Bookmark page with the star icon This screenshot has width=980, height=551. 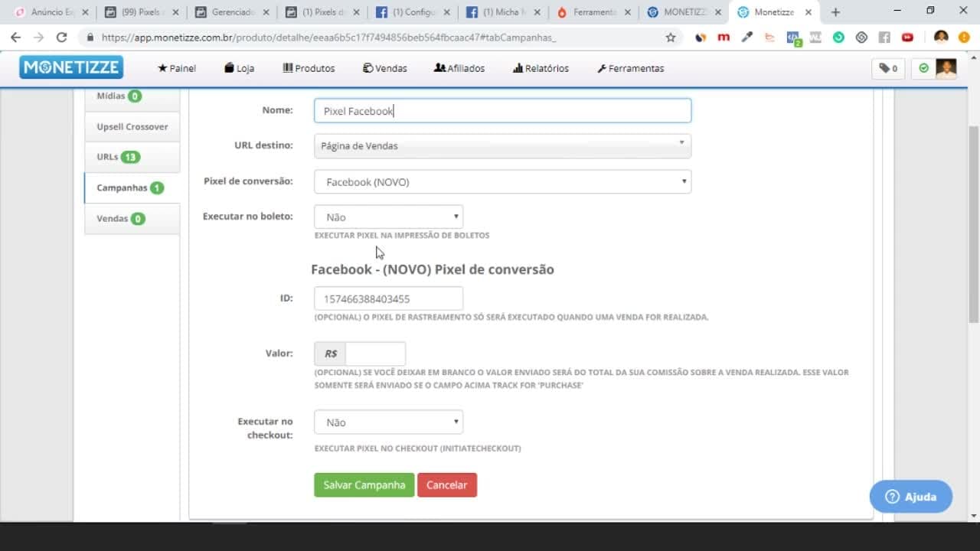[x=671, y=37]
